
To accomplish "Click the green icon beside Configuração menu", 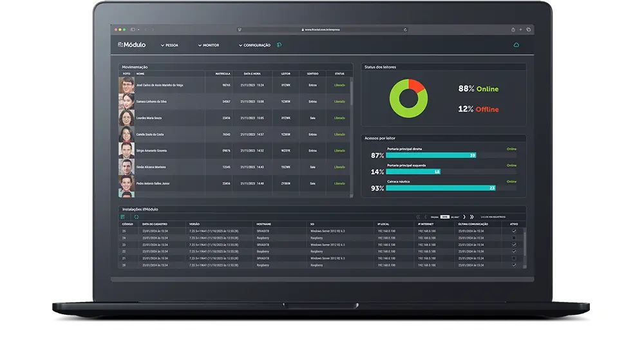I will tap(279, 45).
